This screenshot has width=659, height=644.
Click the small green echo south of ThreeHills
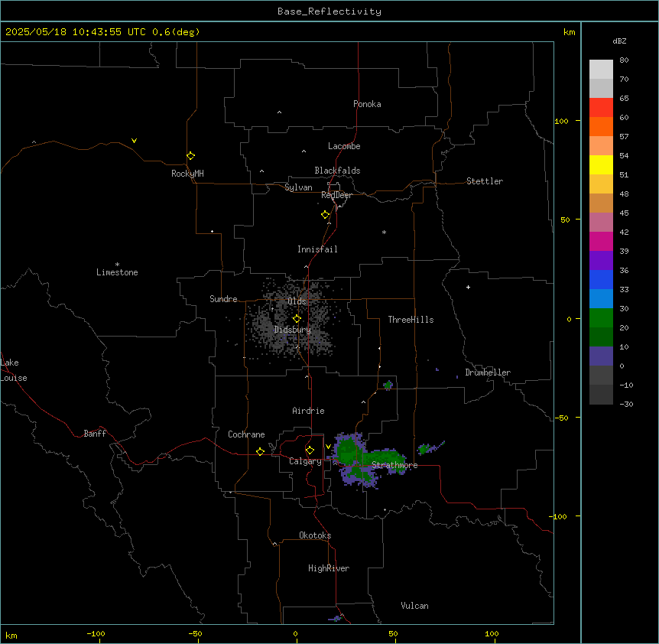(x=388, y=385)
